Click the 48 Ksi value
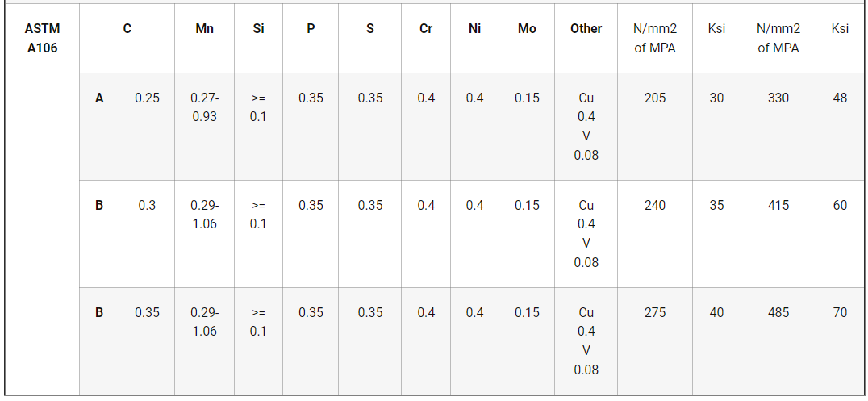Image resolution: width=868 pixels, height=401 pixels. [x=840, y=98]
